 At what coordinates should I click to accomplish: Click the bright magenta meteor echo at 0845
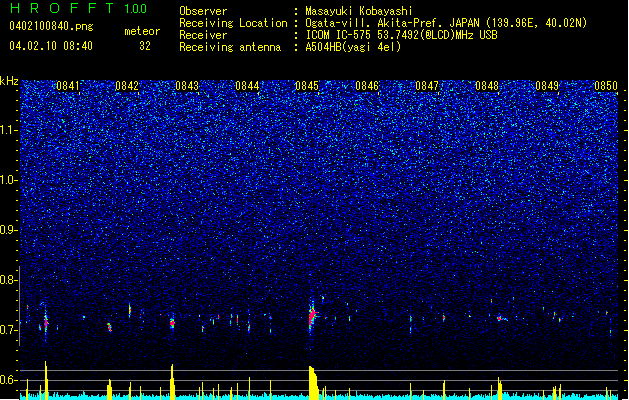tap(312, 316)
